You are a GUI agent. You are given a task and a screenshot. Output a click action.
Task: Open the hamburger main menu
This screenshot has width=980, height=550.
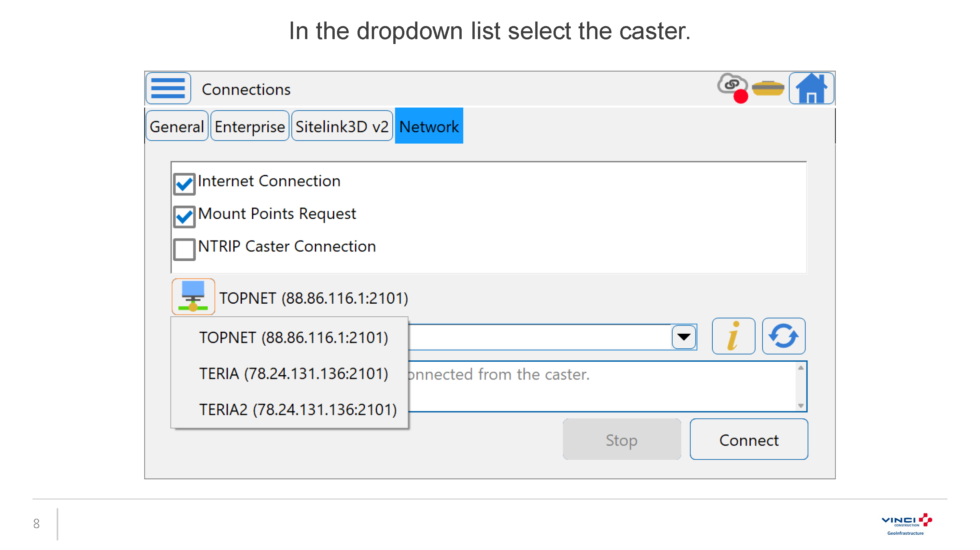(168, 88)
